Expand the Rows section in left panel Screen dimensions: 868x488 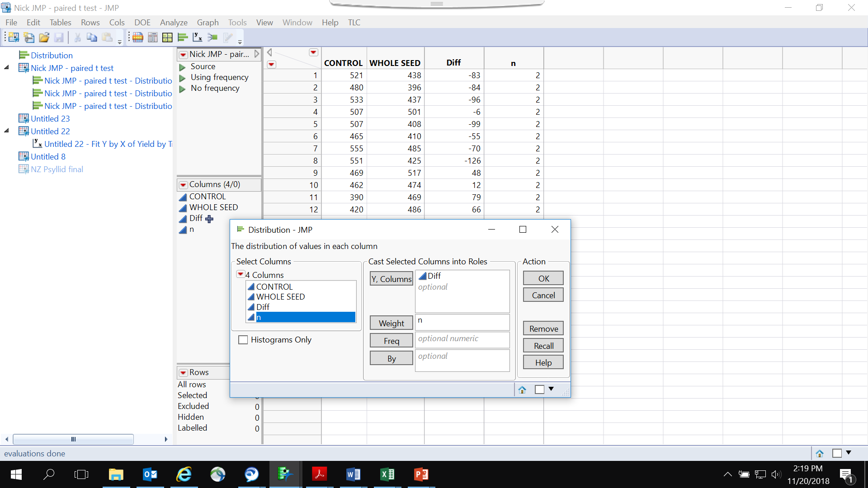pos(184,372)
